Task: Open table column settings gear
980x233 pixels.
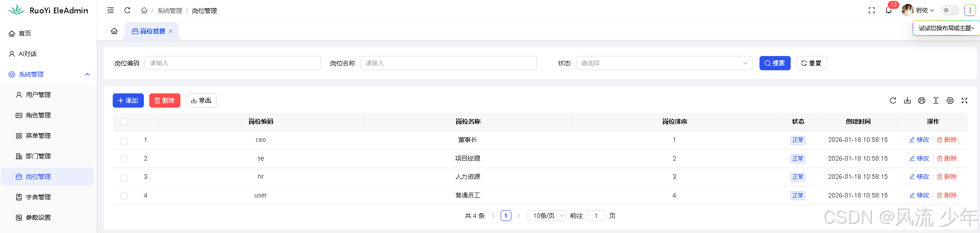Action: 950,100
